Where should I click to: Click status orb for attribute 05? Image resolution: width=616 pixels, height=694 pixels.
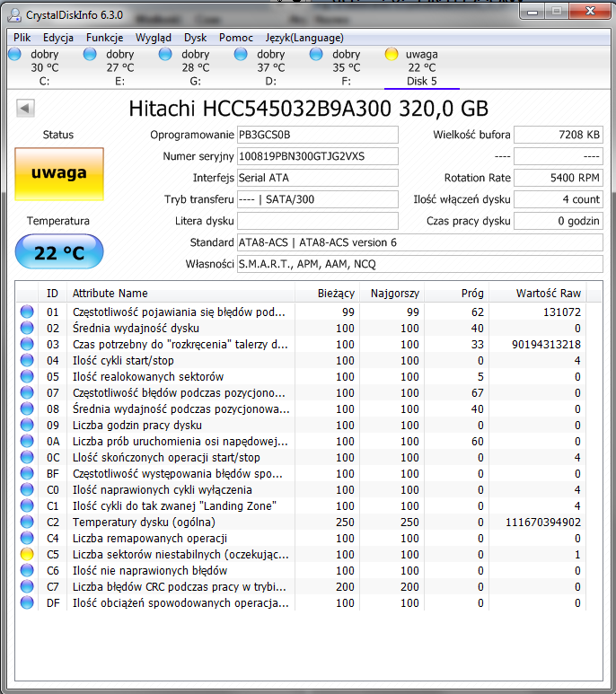pyautogui.click(x=27, y=376)
